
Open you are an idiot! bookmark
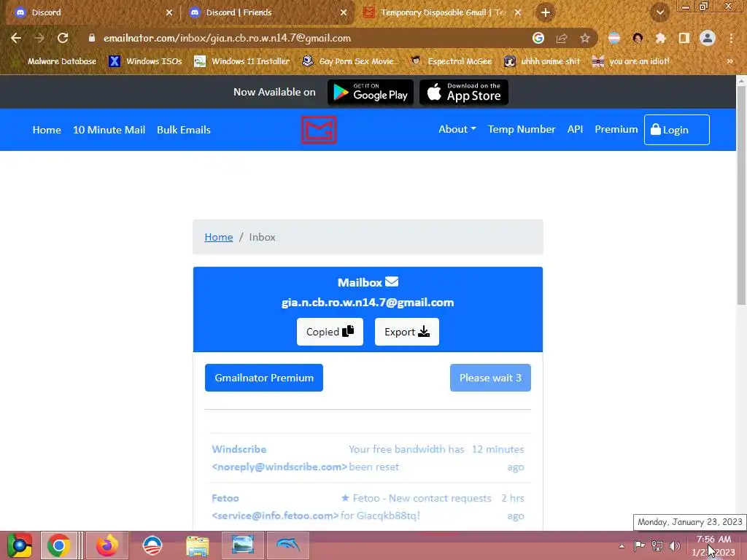click(x=631, y=61)
